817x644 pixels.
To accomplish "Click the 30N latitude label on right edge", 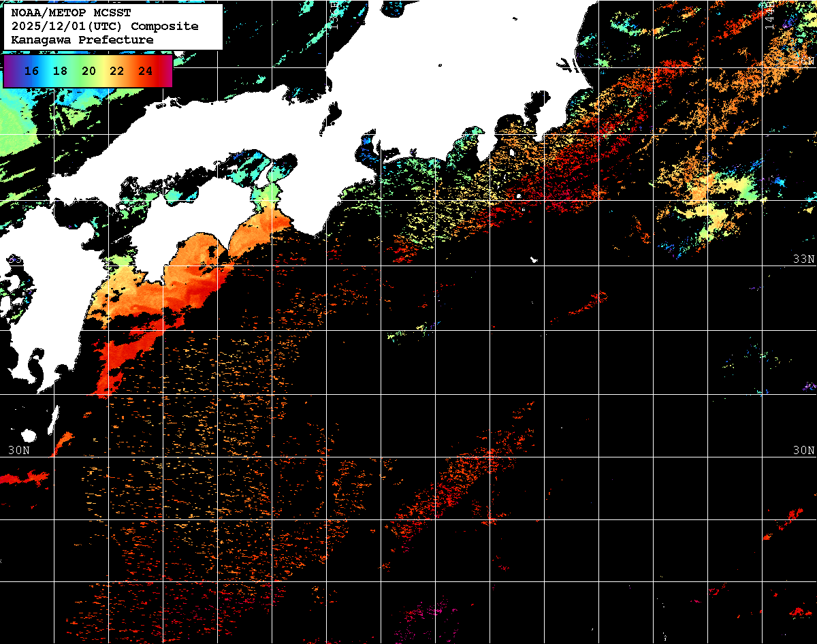I will [x=803, y=451].
